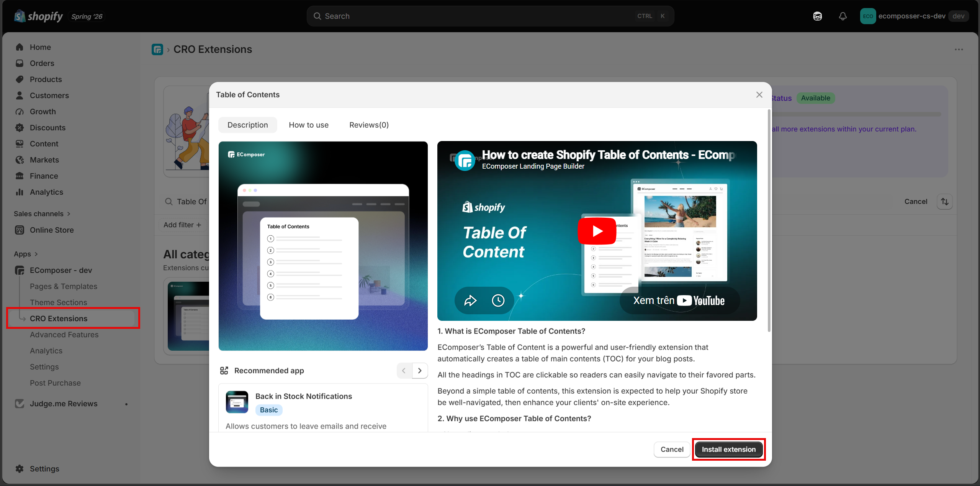Screen dimensions: 980x486
Task: Switch to the Reviews(0) tab
Action: pyautogui.click(x=369, y=125)
